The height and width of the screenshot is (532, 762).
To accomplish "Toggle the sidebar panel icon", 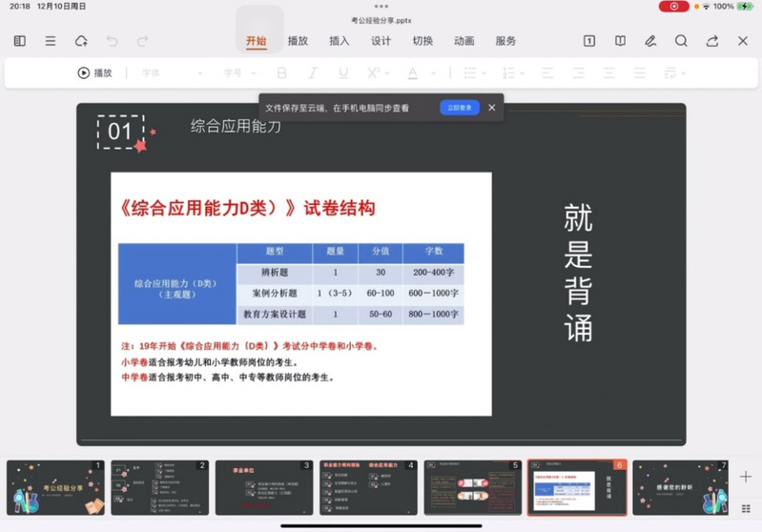I will tap(19, 41).
